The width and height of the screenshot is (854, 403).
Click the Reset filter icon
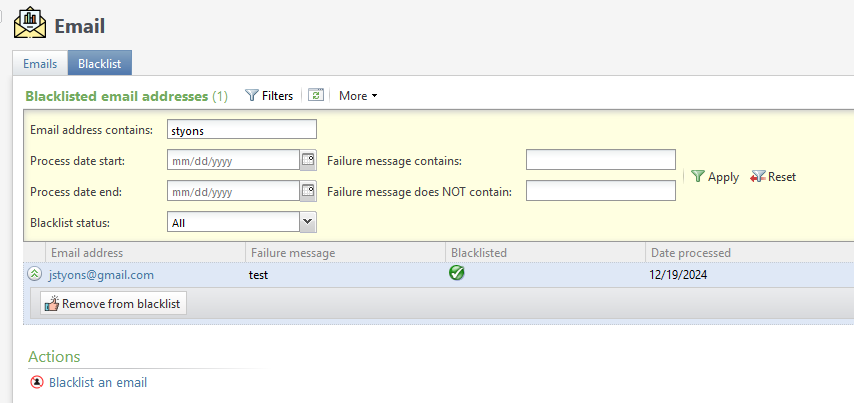758,176
